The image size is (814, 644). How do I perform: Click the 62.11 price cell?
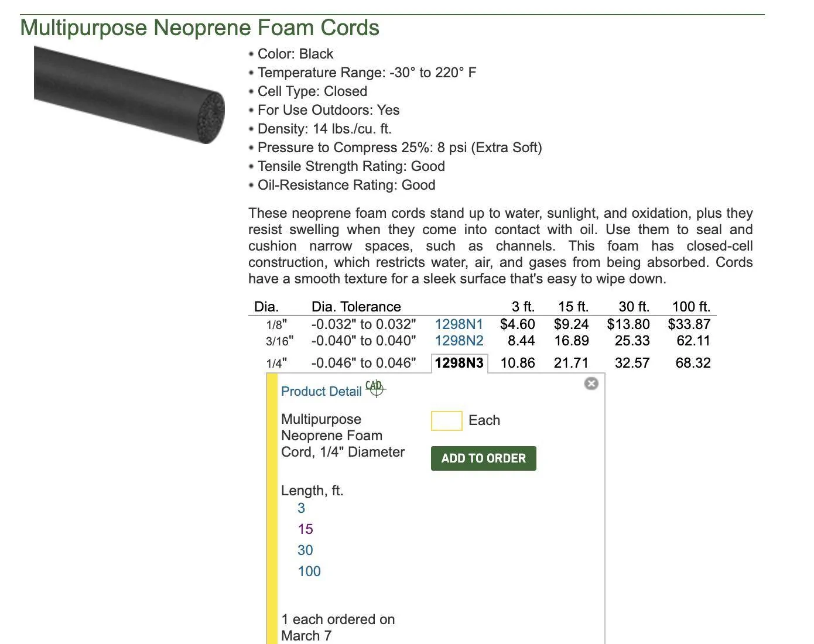[x=693, y=341]
